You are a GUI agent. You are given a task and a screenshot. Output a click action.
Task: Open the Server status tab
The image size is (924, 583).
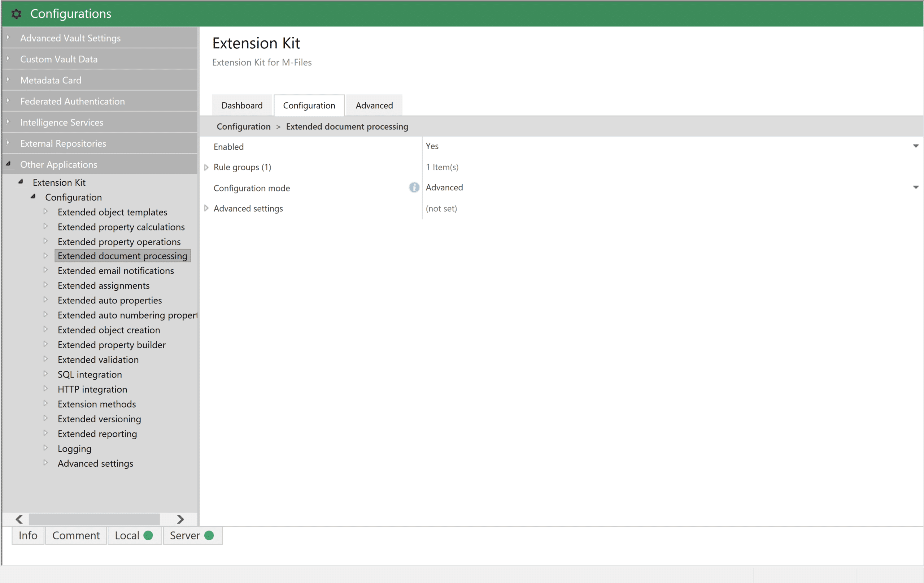[192, 535]
